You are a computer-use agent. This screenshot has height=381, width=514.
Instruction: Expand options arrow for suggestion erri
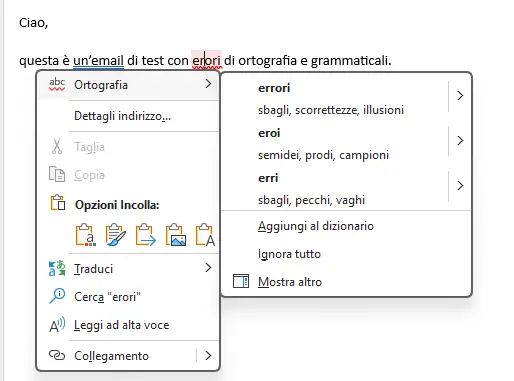pos(460,186)
